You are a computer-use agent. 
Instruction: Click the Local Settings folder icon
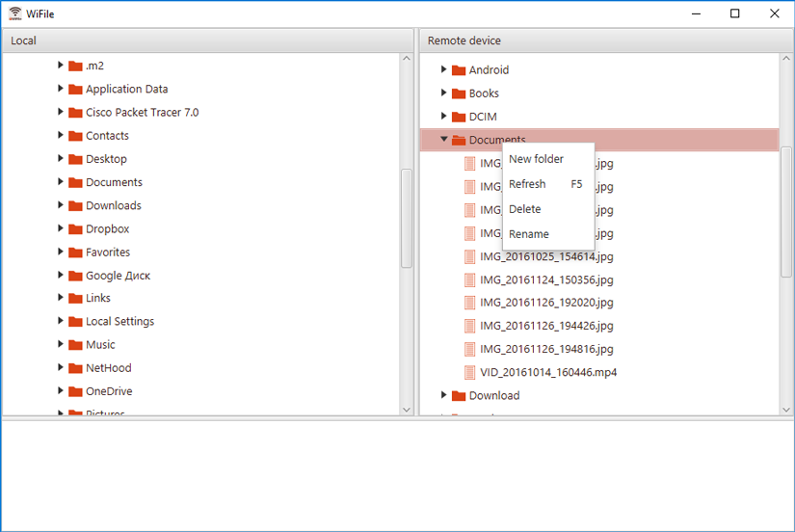pos(75,322)
